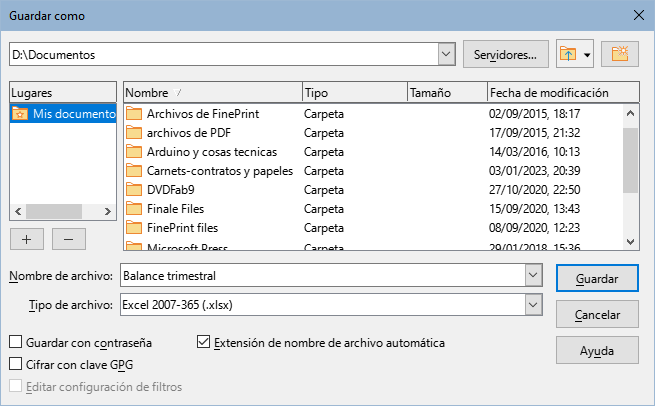Image resolution: width=655 pixels, height=406 pixels.
Task: Click the plus button to add a place
Action: point(25,239)
